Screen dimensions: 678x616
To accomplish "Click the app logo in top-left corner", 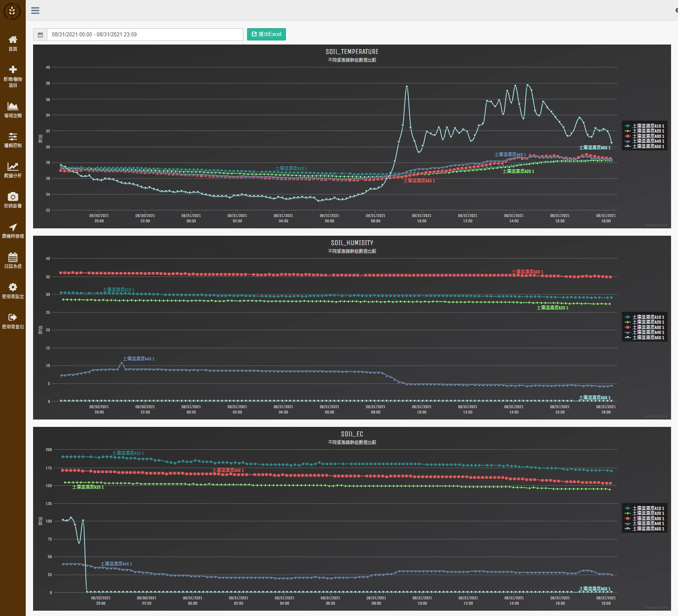I will (x=12, y=11).
